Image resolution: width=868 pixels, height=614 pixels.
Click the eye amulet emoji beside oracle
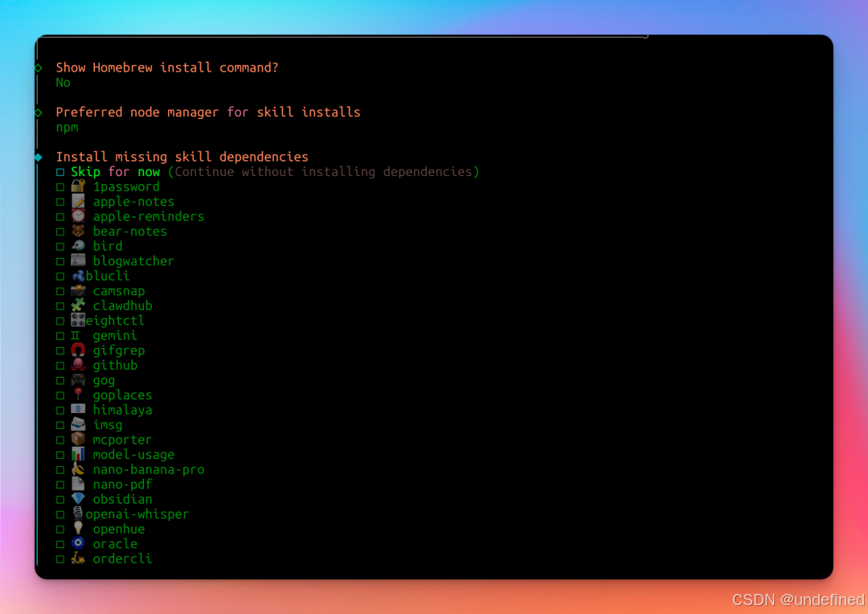[78, 544]
